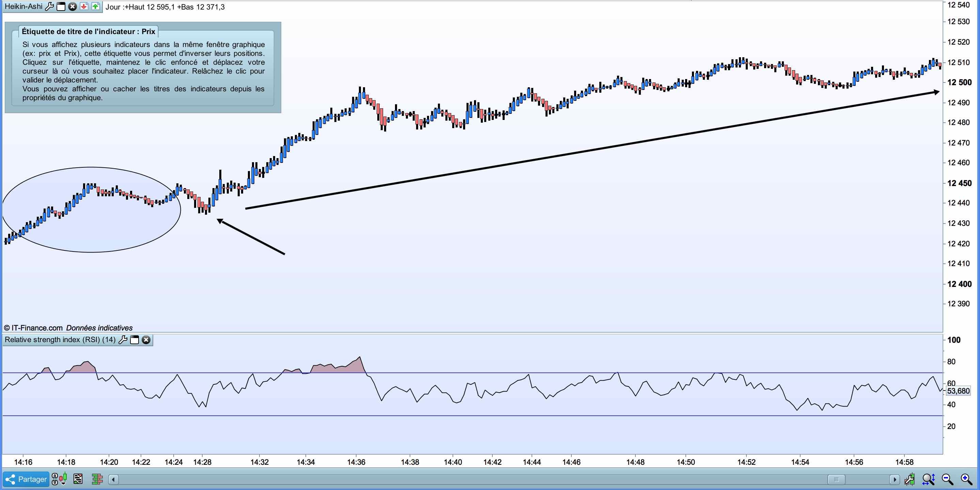The height and width of the screenshot is (490, 980).
Task: Toggle chart link chain icon
Action: pyautogui.click(x=55, y=479)
